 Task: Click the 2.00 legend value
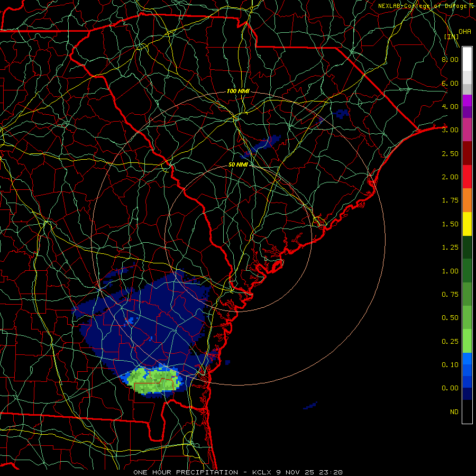point(450,177)
